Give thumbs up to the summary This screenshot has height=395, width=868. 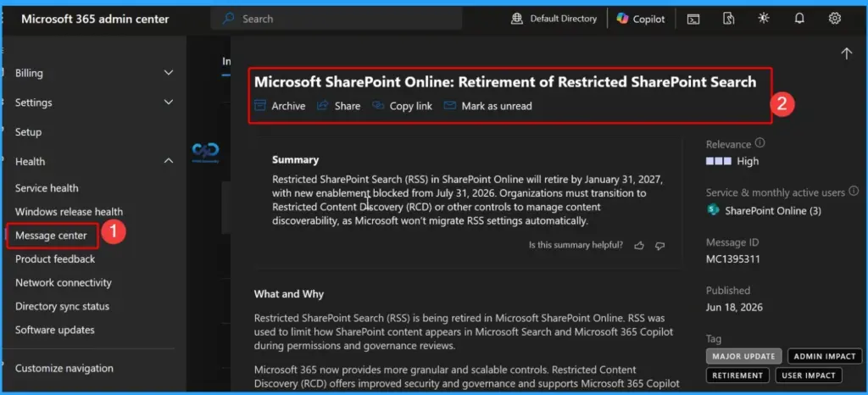pyautogui.click(x=639, y=245)
